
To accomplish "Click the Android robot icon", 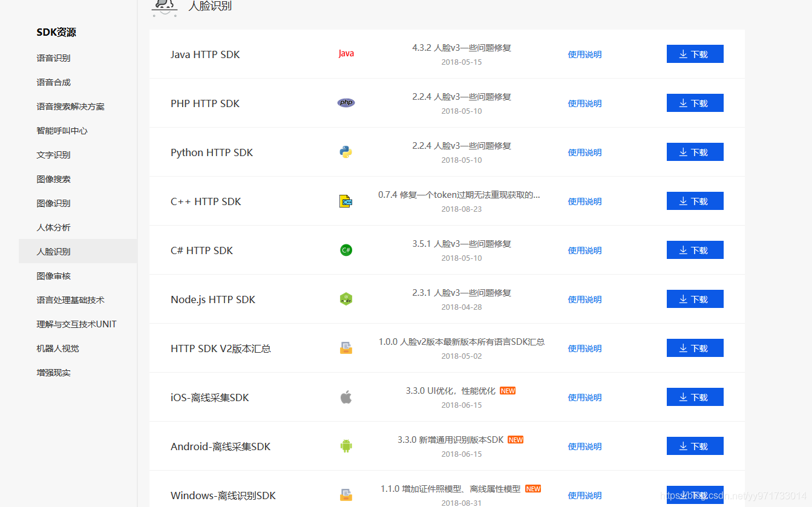I will (345, 446).
